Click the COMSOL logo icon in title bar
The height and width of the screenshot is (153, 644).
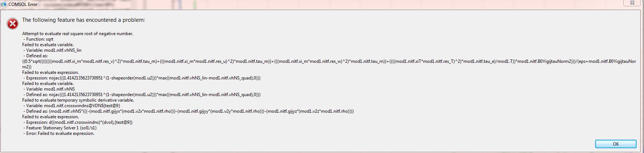[x=4, y=4]
